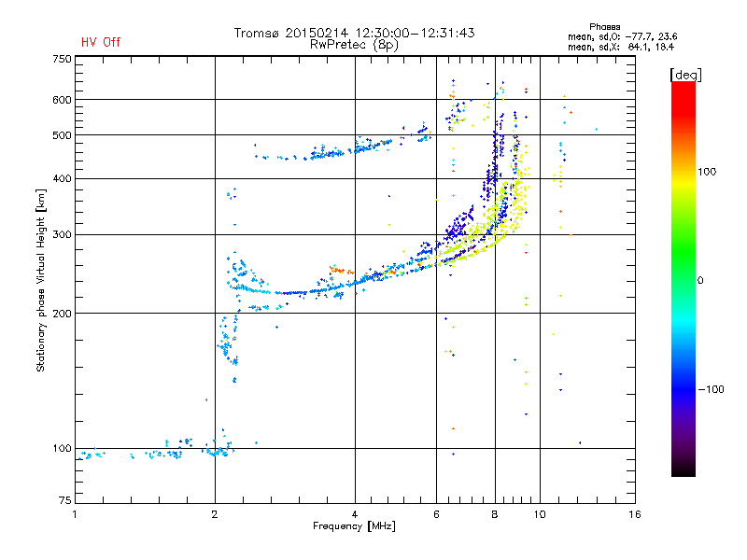Click the red 'HV Off' label

(x=101, y=42)
